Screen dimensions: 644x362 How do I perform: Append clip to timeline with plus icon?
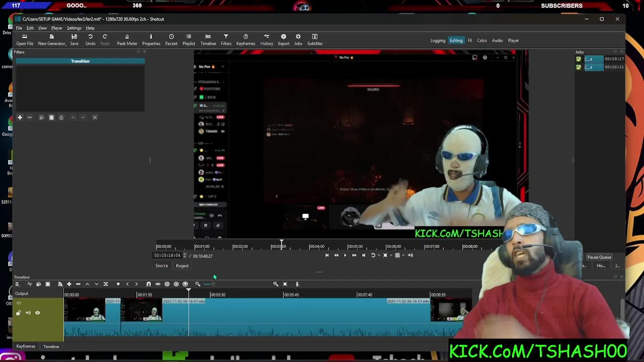(x=69, y=284)
